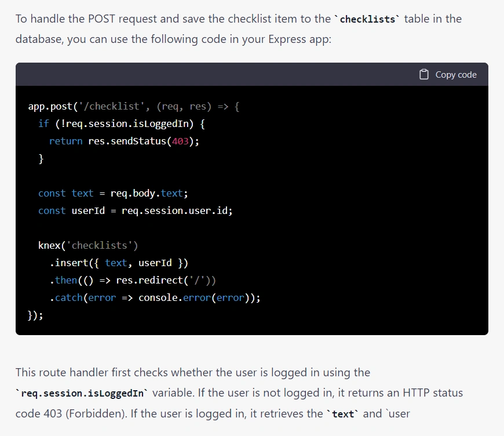The height and width of the screenshot is (436, 504).
Task: Click the knex('checklists') call in the code
Action: coord(88,246)
